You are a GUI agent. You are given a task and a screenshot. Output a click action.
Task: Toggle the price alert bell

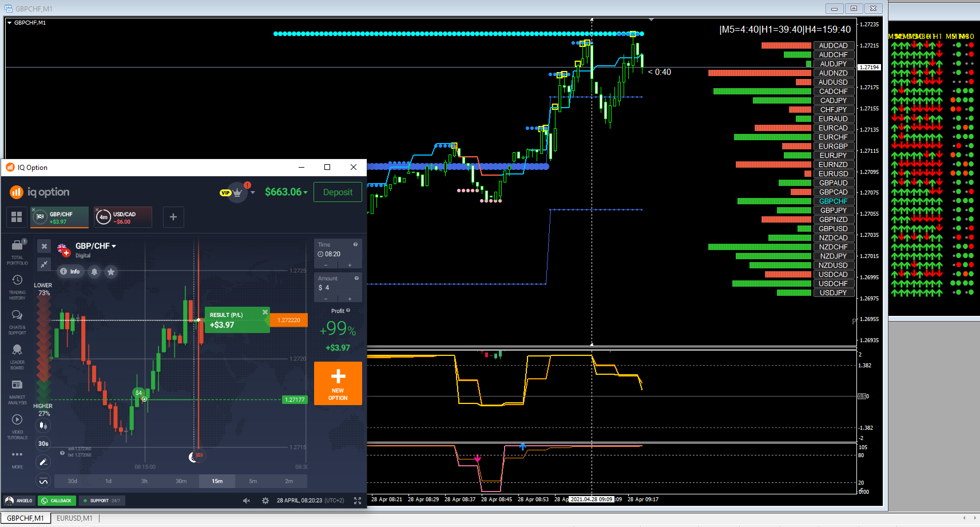[94, 272]
